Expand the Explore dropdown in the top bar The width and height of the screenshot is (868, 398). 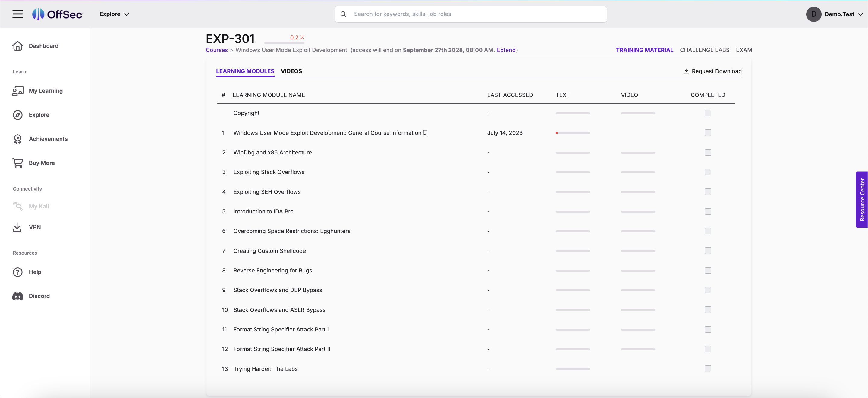click(x=114, y=14)
